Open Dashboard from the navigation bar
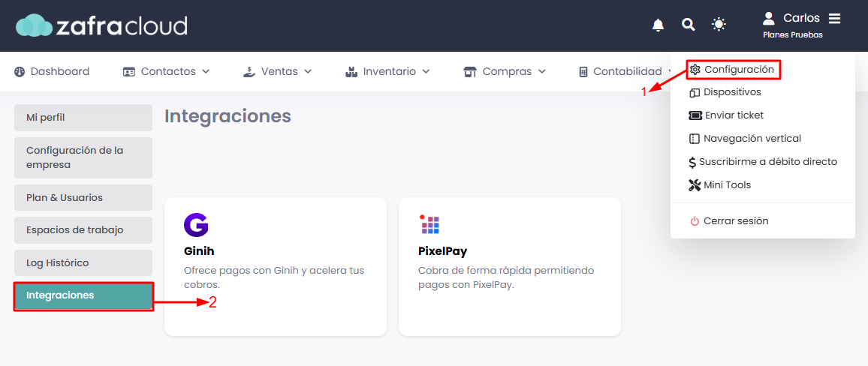Screen dimensions: 868x366 [52, 72]
